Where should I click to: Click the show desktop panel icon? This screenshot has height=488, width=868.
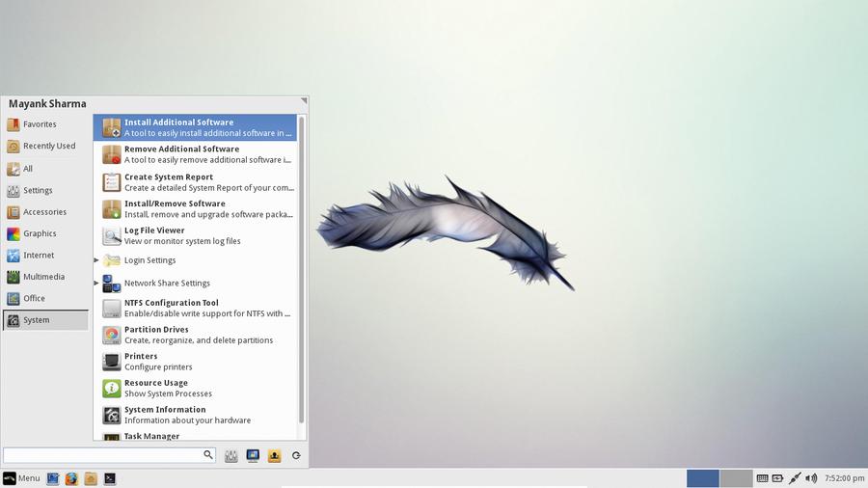coord(53,478)
